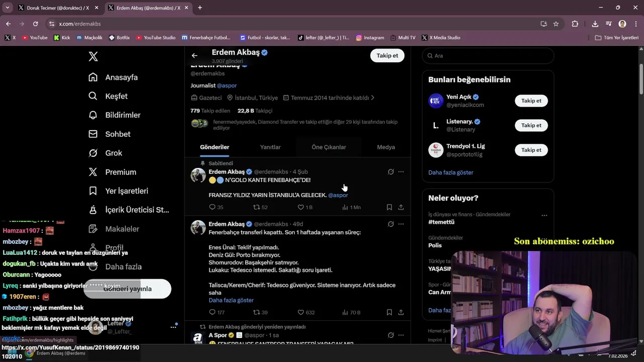Follow Trendyol 1. Lig account
644x362 pixels.
(531, 150)
